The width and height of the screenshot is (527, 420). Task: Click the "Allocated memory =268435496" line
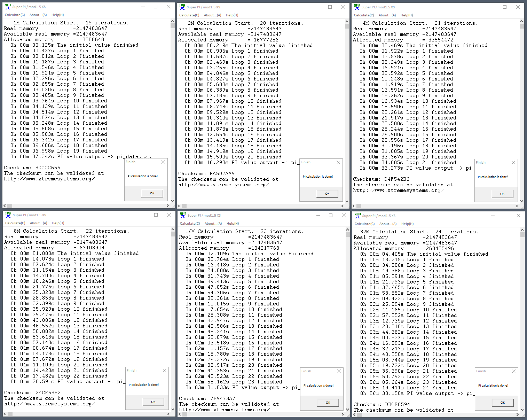[x=404, y=248]
